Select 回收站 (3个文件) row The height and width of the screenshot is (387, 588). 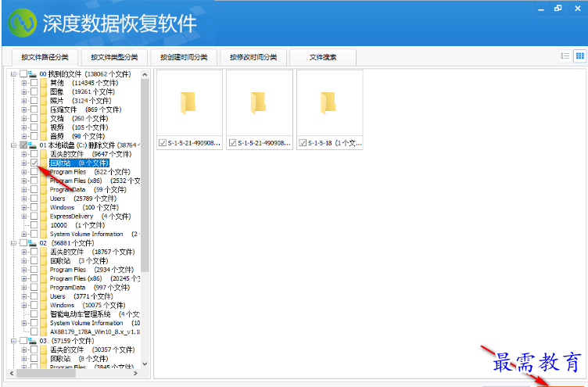[79, 260]
